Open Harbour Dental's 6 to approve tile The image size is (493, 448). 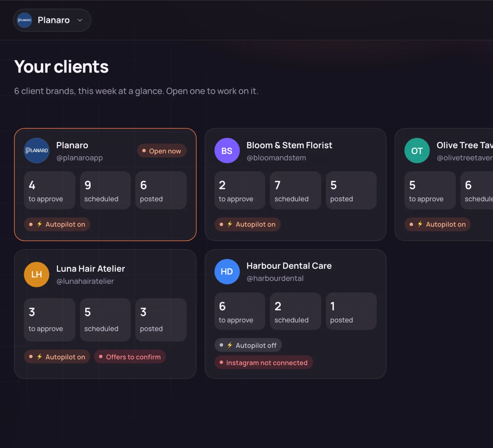(240, 311)
